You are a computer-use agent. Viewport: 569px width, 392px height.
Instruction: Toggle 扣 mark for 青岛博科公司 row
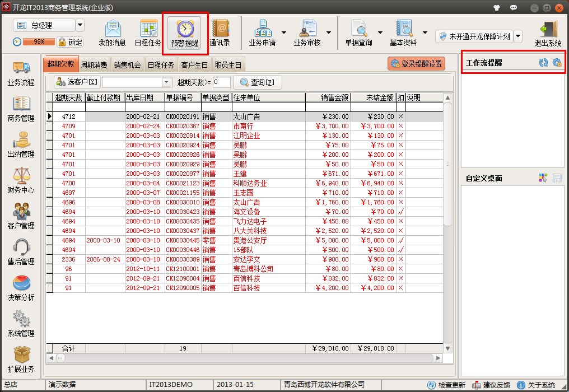point(400,269)
